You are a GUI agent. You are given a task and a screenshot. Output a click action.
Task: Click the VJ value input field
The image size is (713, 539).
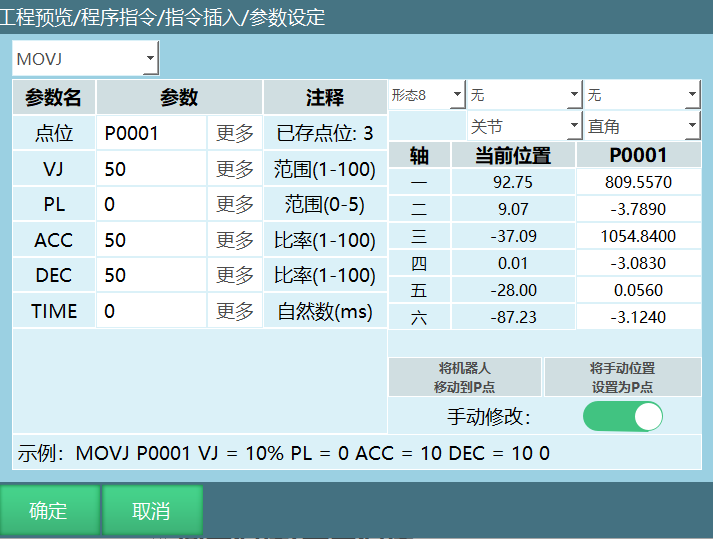click(x=151, y=169)
